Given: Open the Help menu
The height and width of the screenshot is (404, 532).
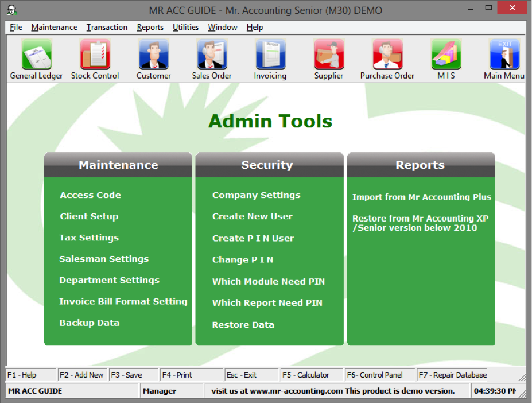Looking at the screenshot, I should [x=255, y=27].
